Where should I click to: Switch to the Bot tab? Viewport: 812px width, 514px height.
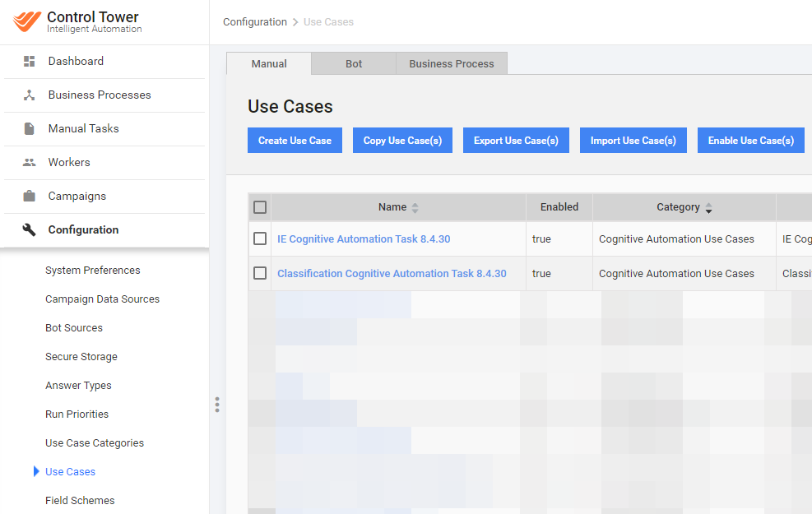(x=354, y=63)
